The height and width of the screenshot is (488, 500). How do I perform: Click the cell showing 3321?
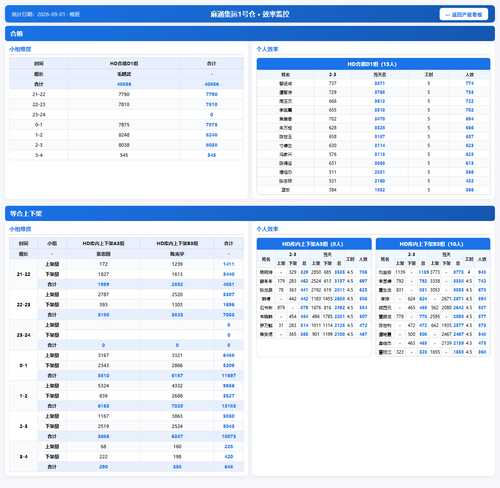tap(177, 355)
